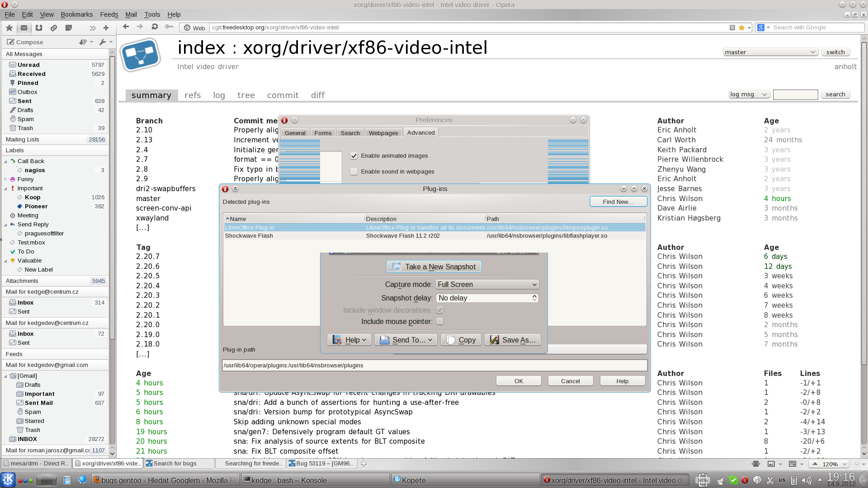The image size is (868, 488).
Task: Click the Compose mail button
Action: pos(25,42)
